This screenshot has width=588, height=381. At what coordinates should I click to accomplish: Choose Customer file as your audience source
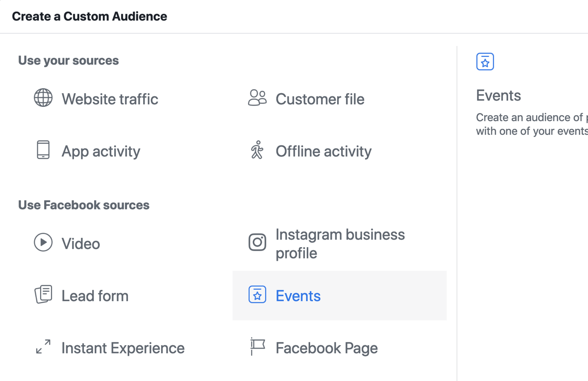[x=320, y=99]
